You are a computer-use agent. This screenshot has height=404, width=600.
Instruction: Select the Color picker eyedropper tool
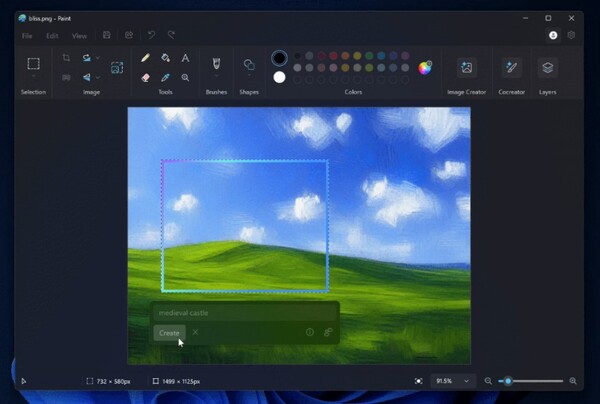pos(165,78)
